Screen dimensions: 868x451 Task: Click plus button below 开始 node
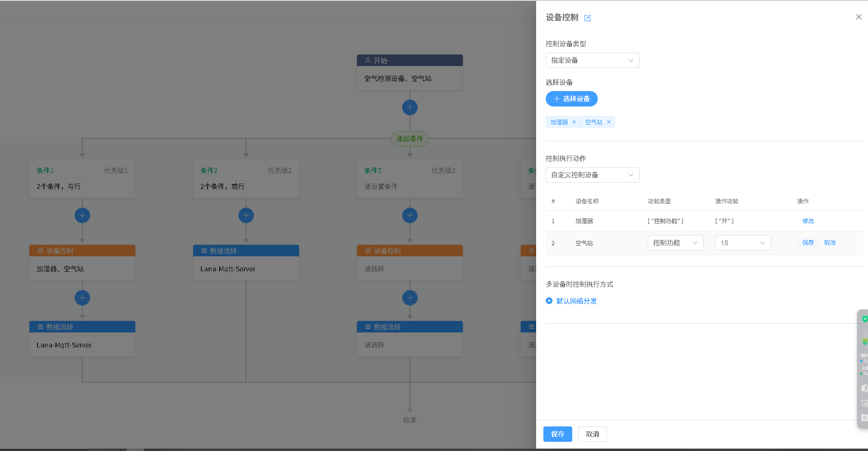tap(409, 107)
